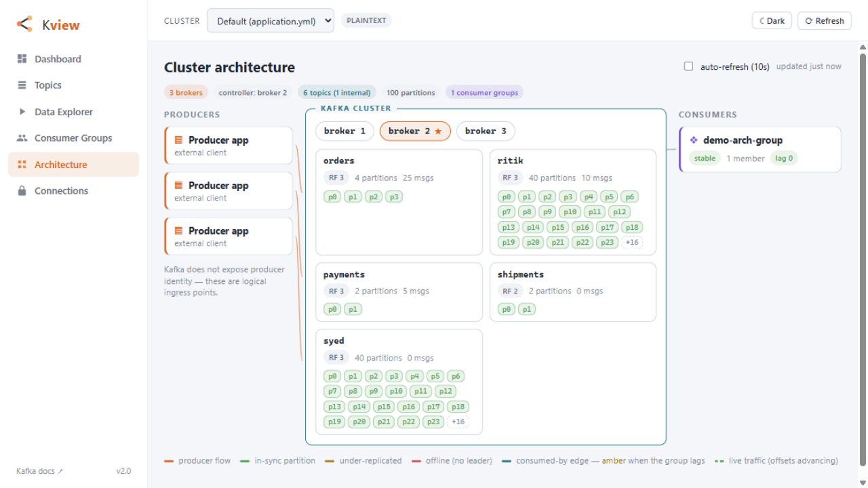868x488 pixels.
Task: Click the Connections lock icon
Action: pos(22,191)
